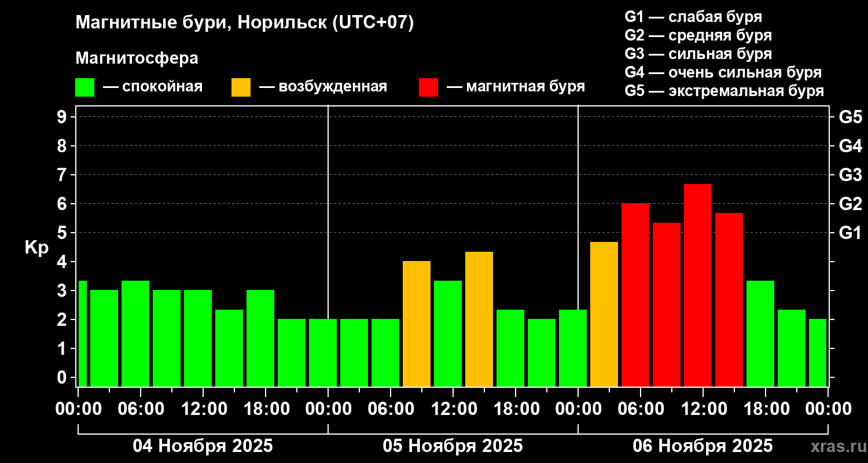Image resolution: width=868 pixels, height=463 pixels.
Task: Click the '— возбужденная' legend label
Action: click(323, 87)
